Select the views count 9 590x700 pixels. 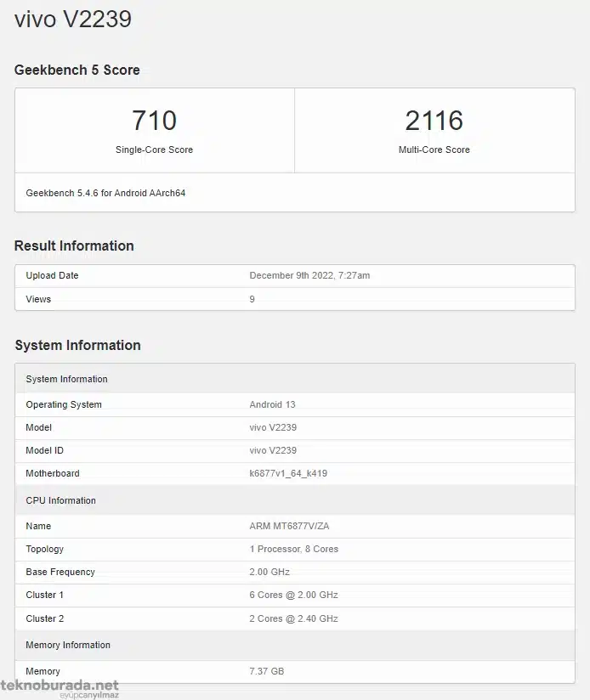tap(252, 299)
